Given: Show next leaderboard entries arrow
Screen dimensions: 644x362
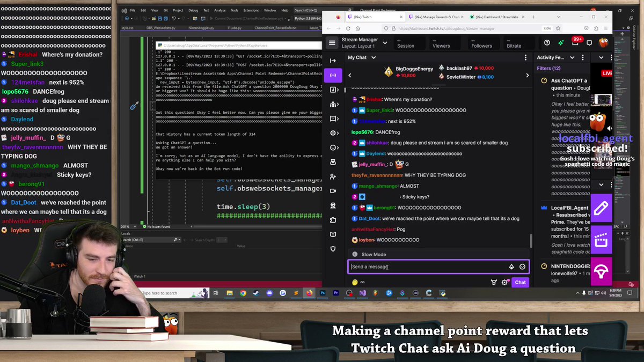Looking at the screenshot, I should click(x=527, y=75).
